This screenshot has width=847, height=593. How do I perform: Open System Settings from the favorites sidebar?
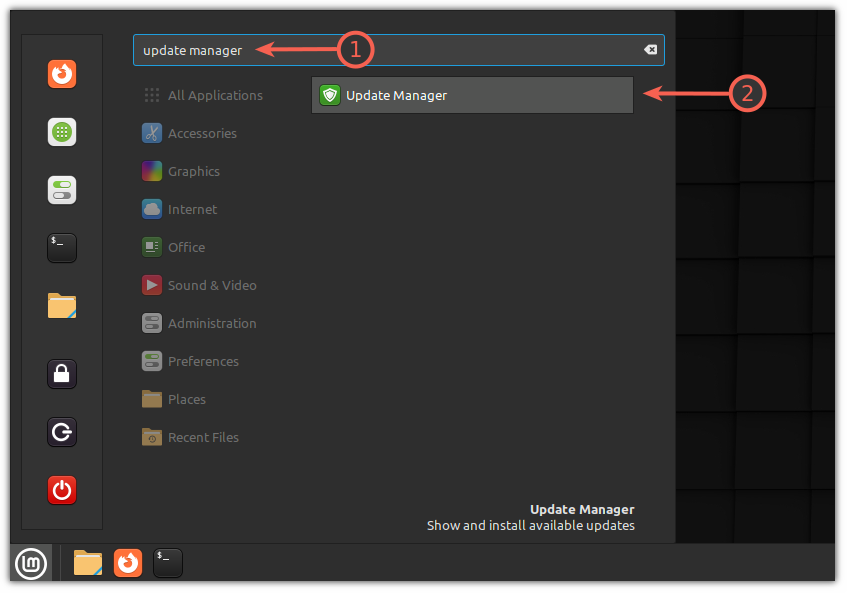point(62,190)
